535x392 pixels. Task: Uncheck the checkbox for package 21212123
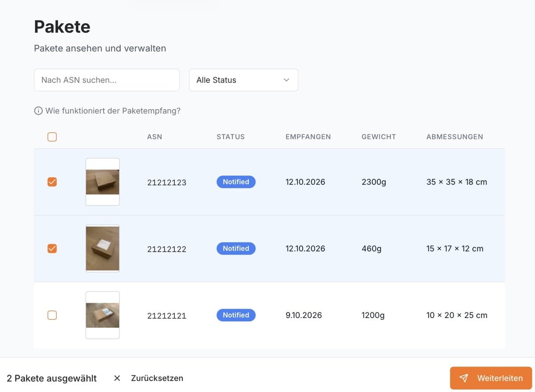click(52, 182)
